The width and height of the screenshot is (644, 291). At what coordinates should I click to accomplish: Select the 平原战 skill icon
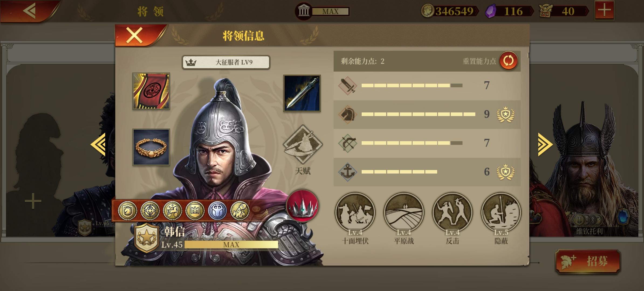point(403,212)
